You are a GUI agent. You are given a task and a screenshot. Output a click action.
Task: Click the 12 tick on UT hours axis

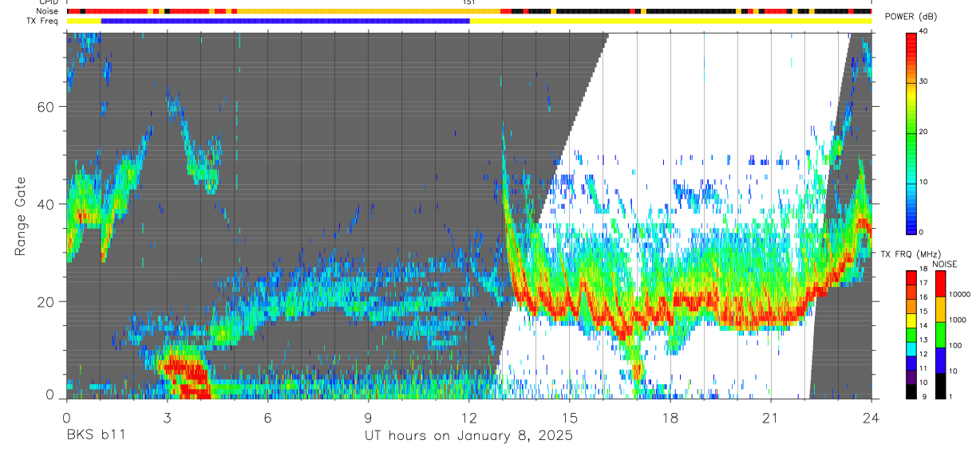coord(469,417)
